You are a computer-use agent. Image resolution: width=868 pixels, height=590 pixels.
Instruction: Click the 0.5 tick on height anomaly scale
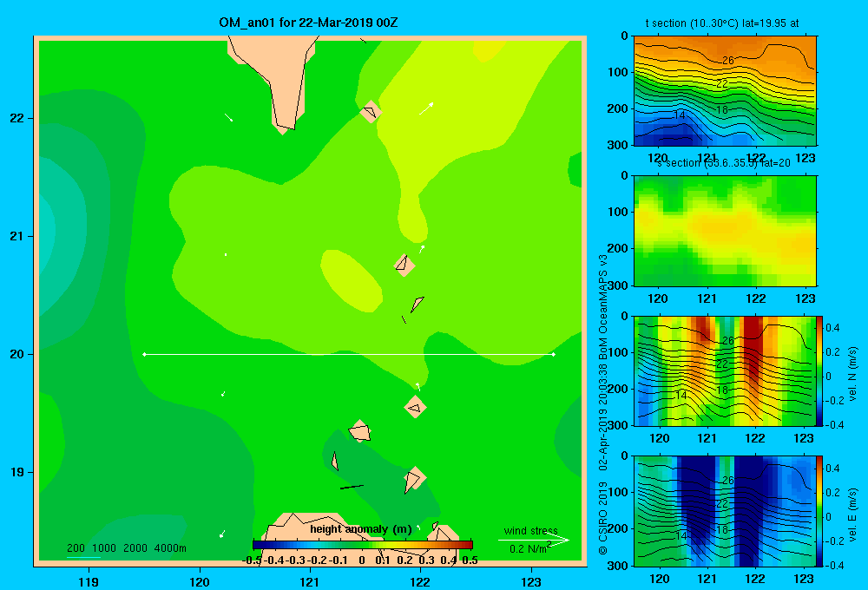(470, 560)
